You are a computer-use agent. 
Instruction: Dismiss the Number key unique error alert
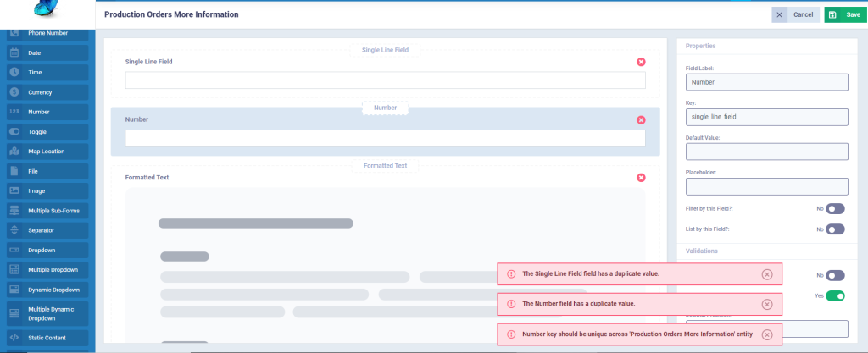(766, 334)
